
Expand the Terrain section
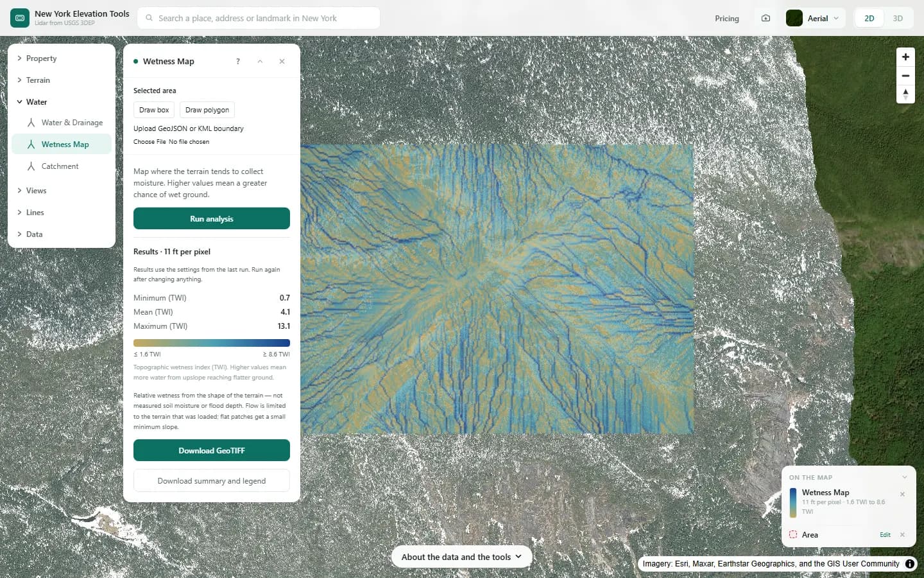pos(62,80)
